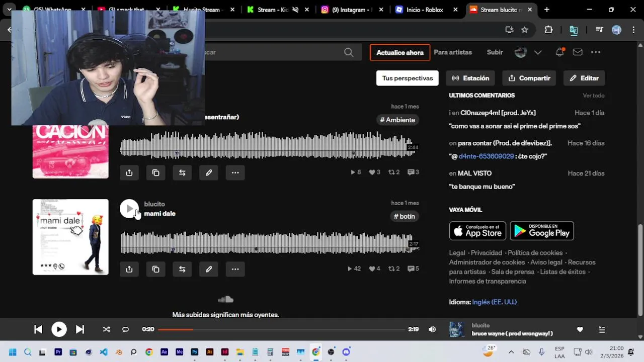Edit the pink-cover track with pencil icon
Viewport: 644px width, 362px height.
209,172
